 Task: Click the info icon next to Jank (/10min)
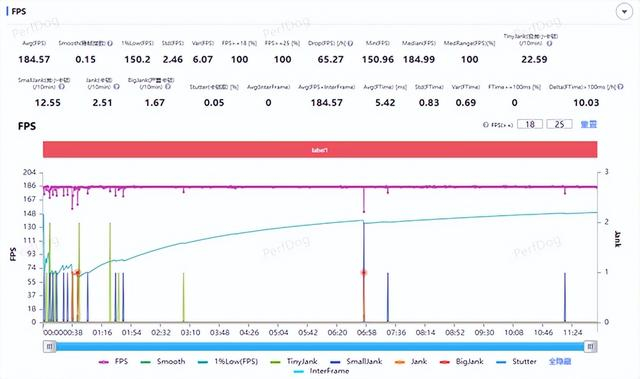coord(116,86)
